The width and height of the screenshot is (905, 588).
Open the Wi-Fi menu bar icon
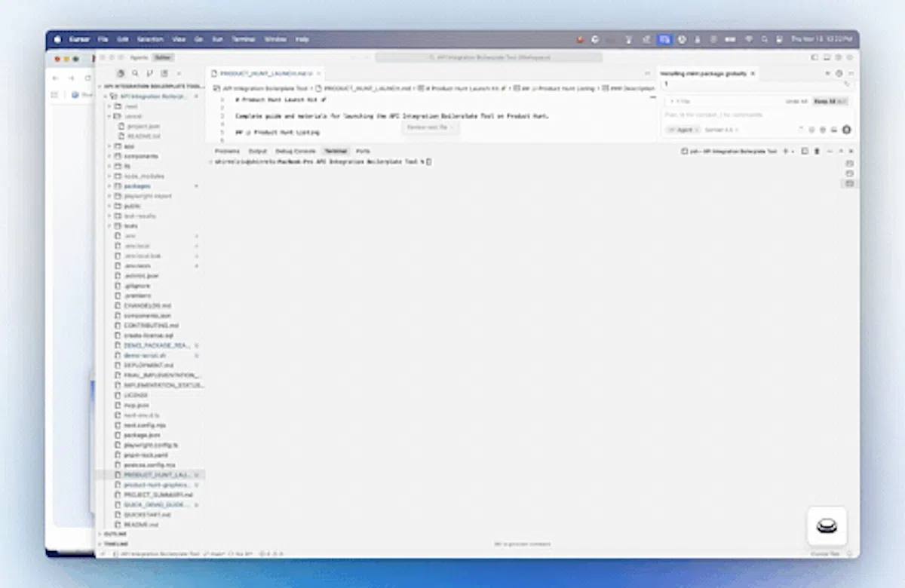(x=749, y=39)
